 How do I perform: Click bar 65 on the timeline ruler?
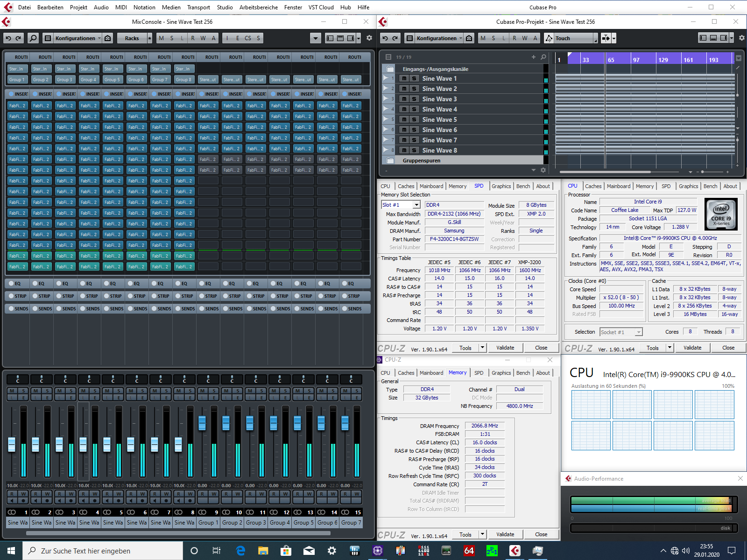(611, 60)
